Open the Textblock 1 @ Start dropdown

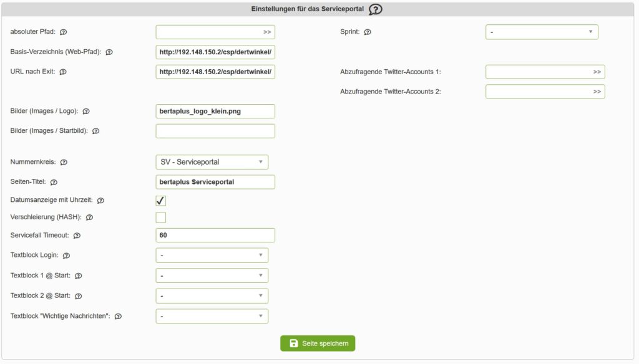point(212,275)
